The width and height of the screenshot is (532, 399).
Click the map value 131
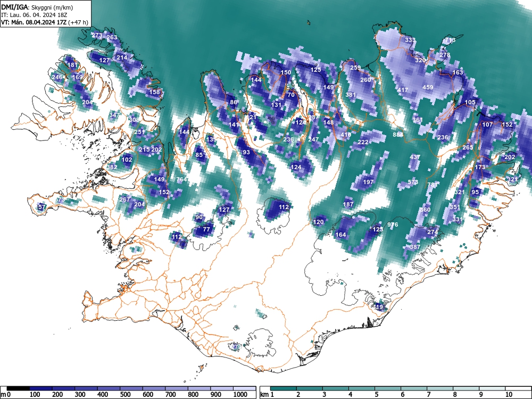[277, 104]
